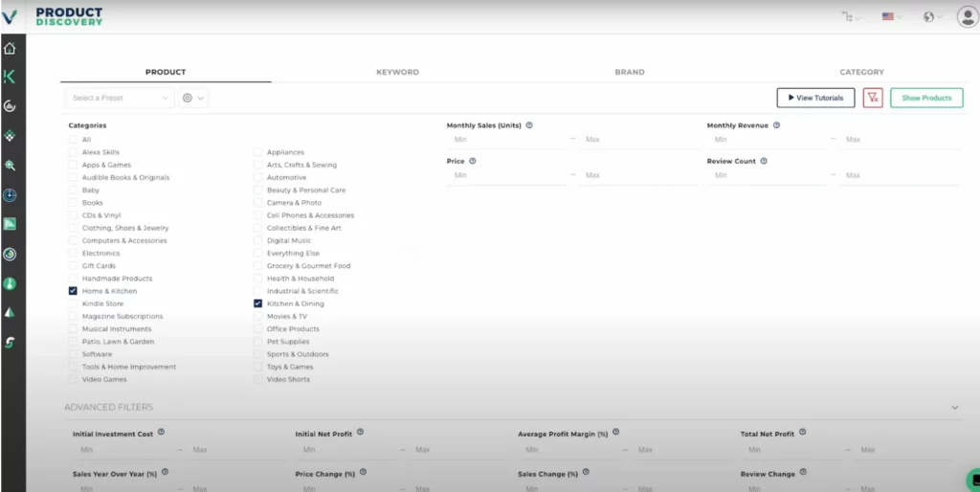This screenshot has width=980, height=492.
Task: Check the Office Products category
Action: click(x=258, y=329)
